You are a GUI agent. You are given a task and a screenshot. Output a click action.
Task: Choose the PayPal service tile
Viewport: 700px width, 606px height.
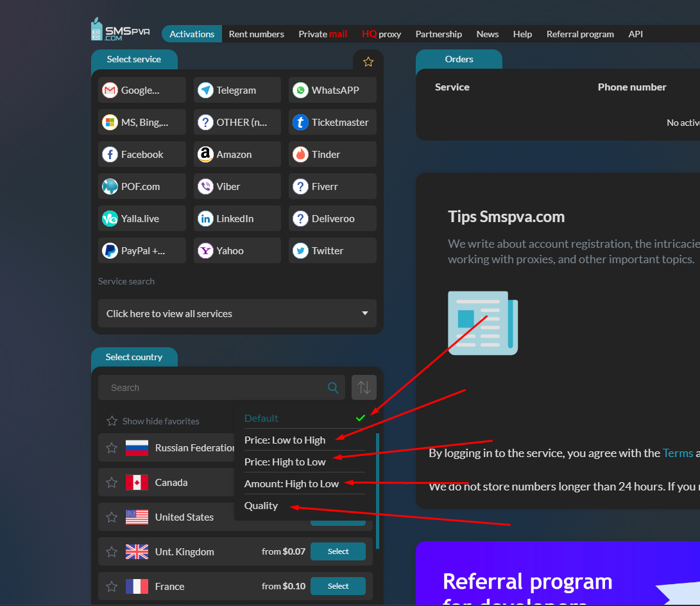pos(142,251)
